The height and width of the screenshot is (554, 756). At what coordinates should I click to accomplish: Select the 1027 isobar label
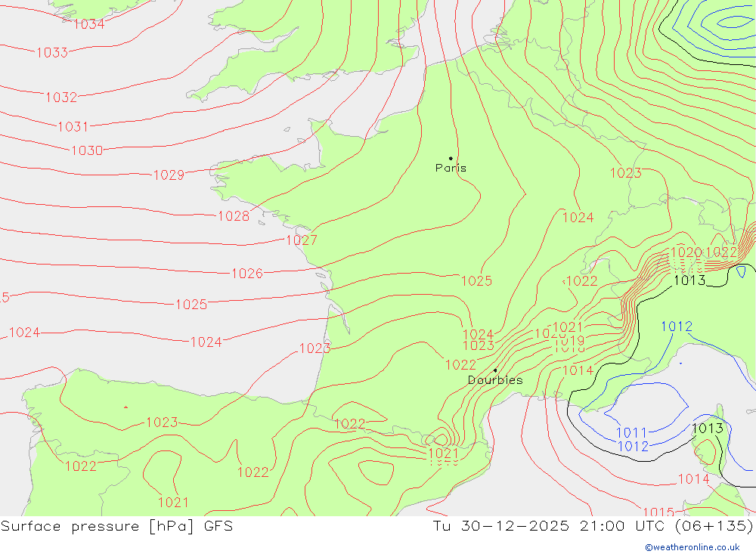[302, 240]
